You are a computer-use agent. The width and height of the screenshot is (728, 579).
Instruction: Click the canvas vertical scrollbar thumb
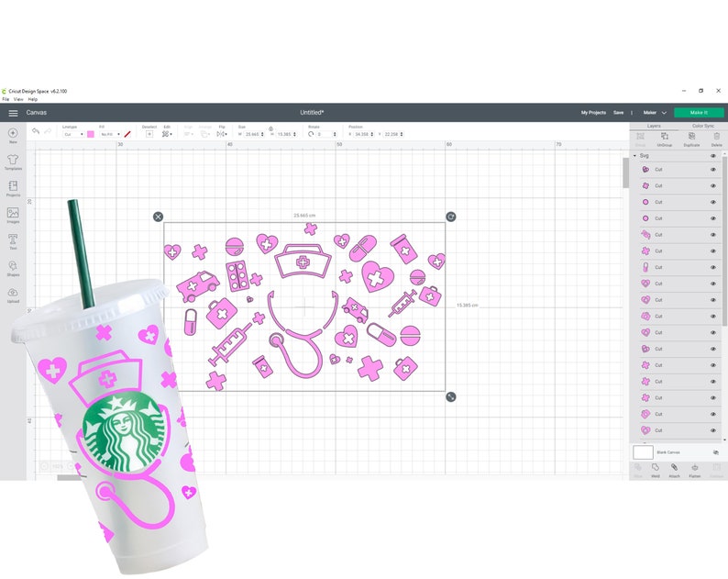(626, 173)
